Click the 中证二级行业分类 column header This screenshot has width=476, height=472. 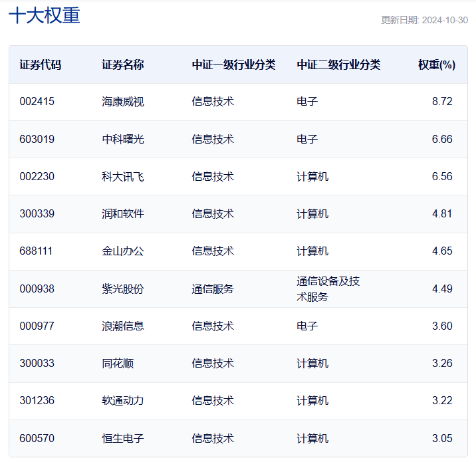[x=338, y=64]
